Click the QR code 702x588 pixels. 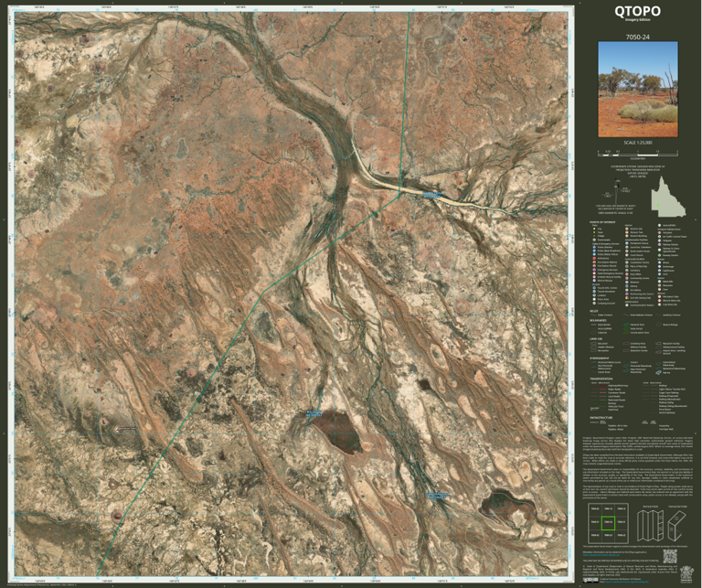click(670, 556)
